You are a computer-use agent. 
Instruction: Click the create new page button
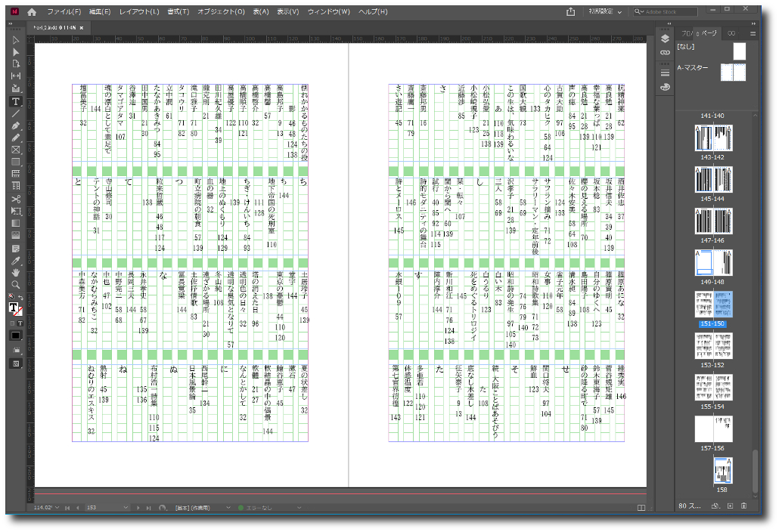(x=730, y=506)
